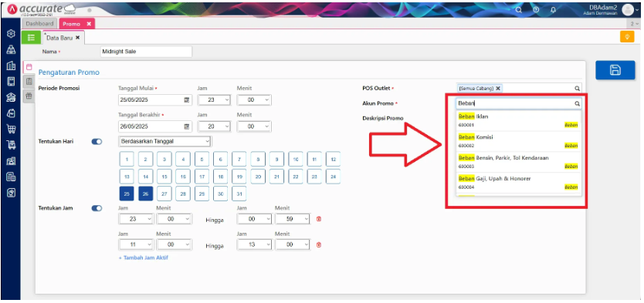This screenshot has height=303, width=644.
Task: Toggle the Tentukan Jam switch
Action: coord(97,208)
